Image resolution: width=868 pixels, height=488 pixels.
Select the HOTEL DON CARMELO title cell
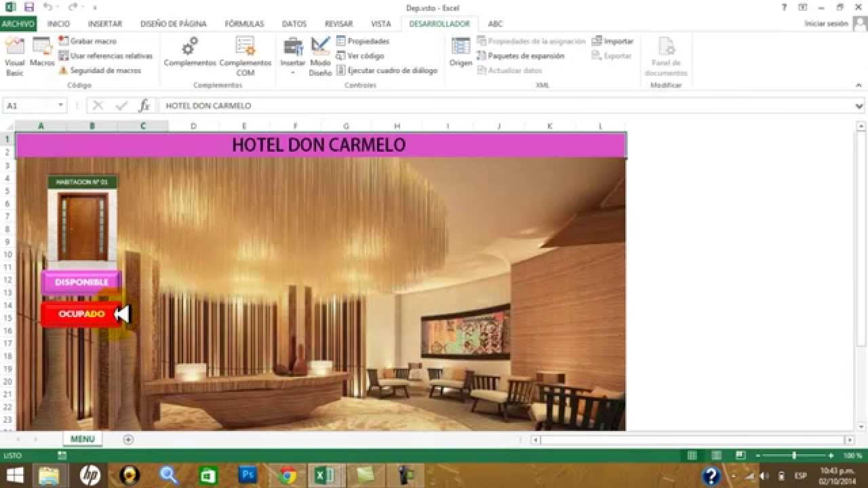pyautogui.click(x=321, y=144)
